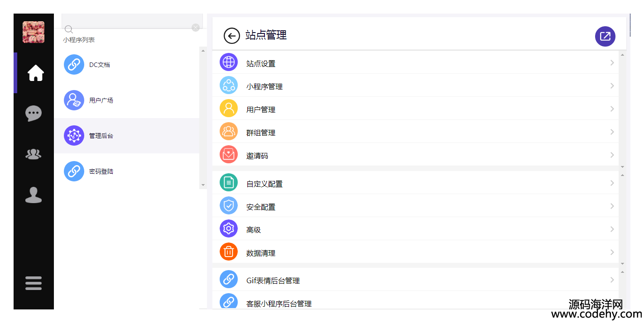Click the home icon in left sidebar
The image size is (644, 323).
(35, 73)
